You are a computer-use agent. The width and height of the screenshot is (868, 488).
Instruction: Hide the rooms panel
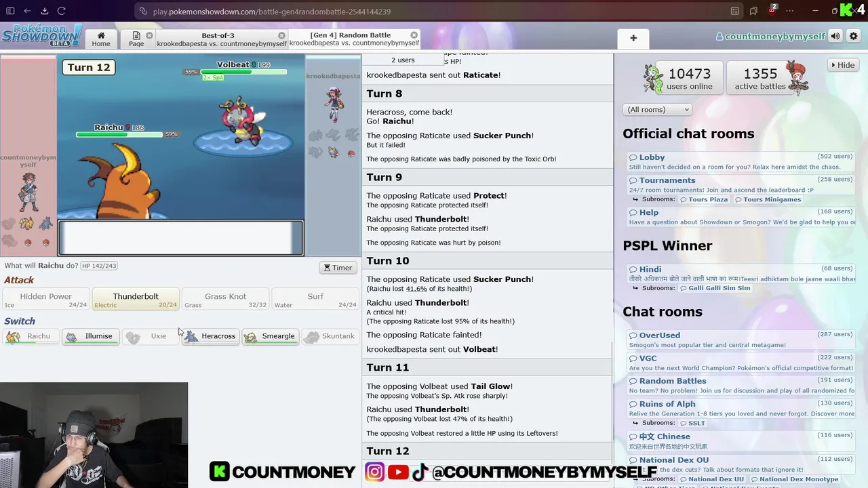(x=842, y=65)
